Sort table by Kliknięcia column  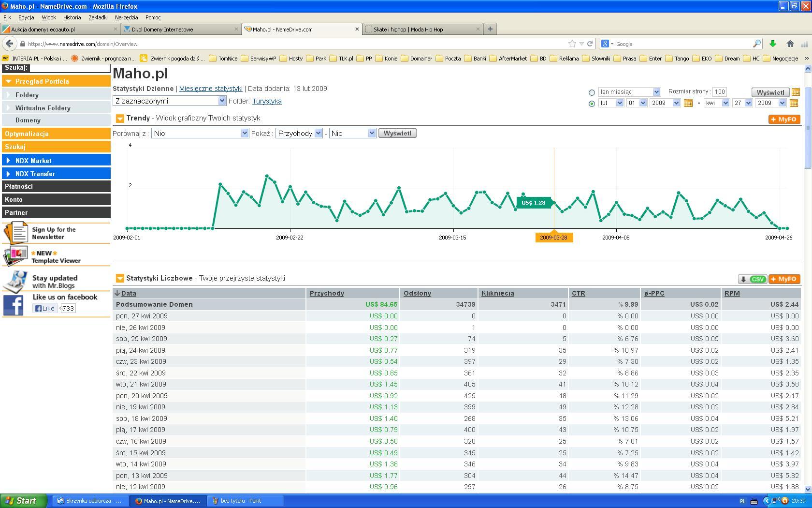tap(498, 293)
